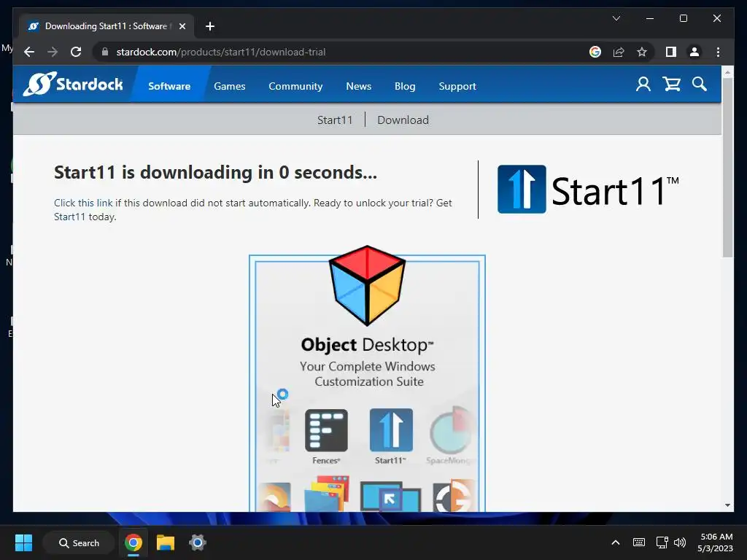Click the scrollbar down arrow
The image size is (747, 560).
tap(727, 505)
